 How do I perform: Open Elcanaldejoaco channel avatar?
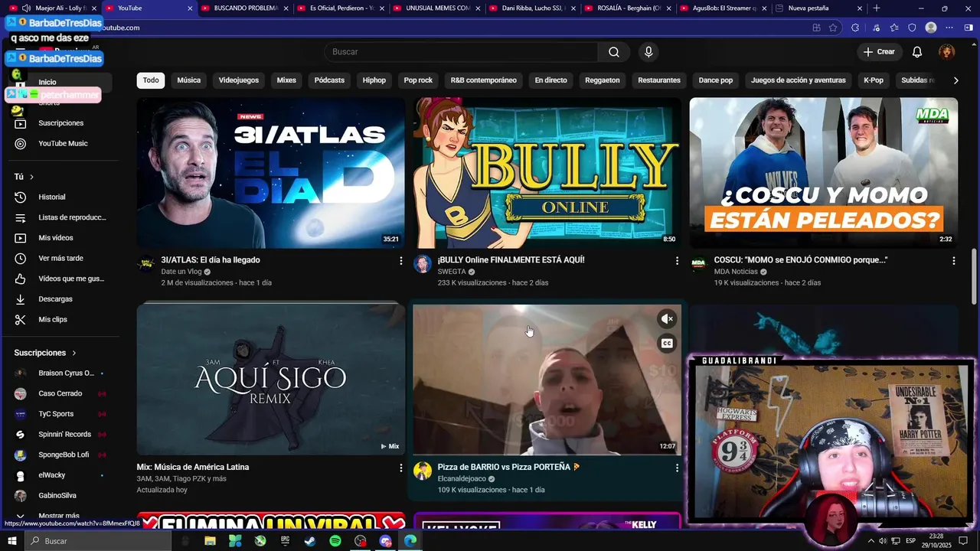click(423, 471)
